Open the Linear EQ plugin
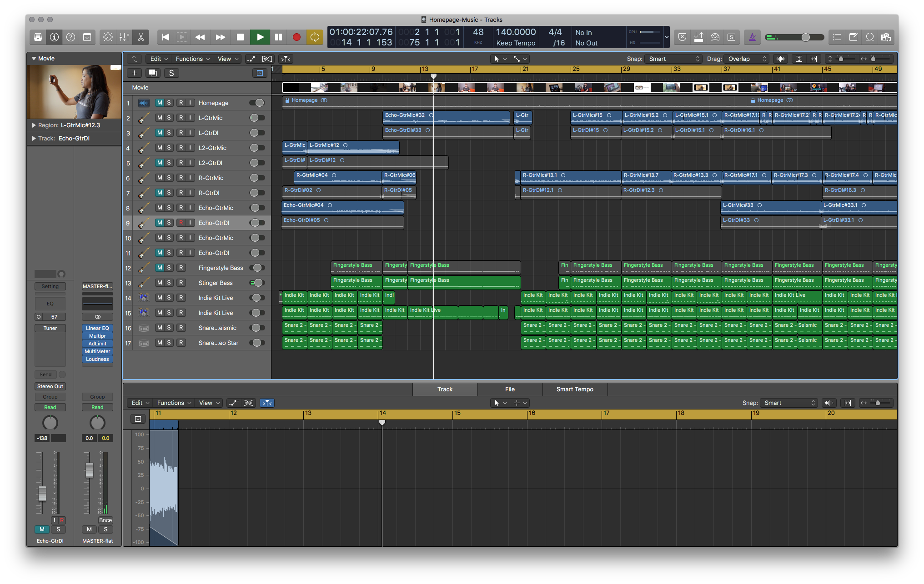 pos(97,328)
